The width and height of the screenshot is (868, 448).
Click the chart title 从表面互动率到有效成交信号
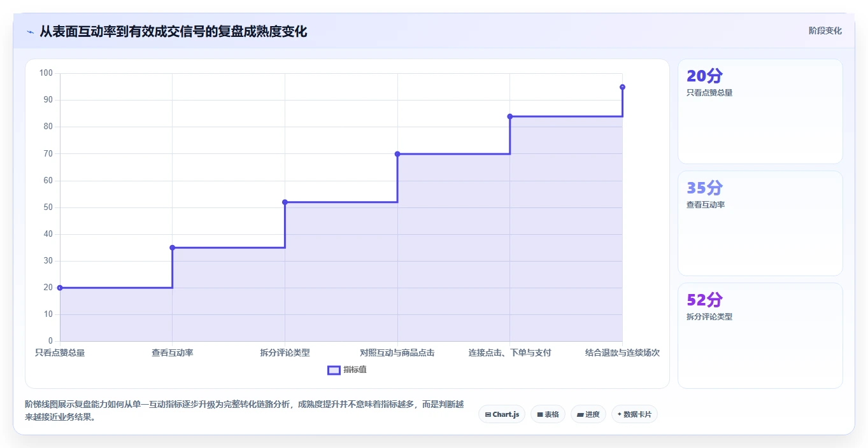click(x=173, y=31)
